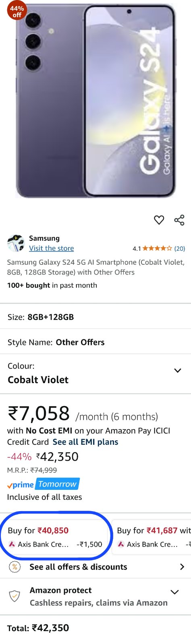The image size is (191, 644).
Task: Click the percent offers icon
Action: pos(15,567)
